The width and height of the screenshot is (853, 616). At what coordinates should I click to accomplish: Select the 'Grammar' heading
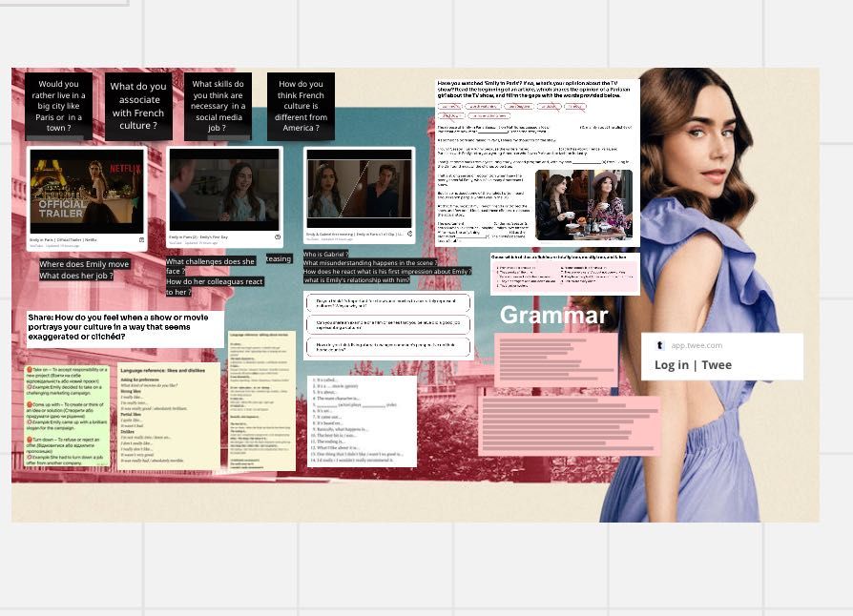(553, 316)
